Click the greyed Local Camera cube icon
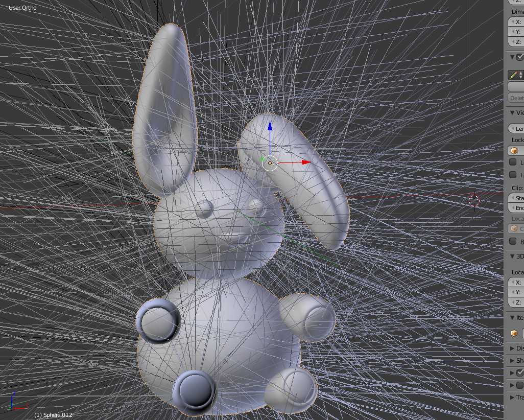Viewport: 524px width, 420px height. pos(514,229)
